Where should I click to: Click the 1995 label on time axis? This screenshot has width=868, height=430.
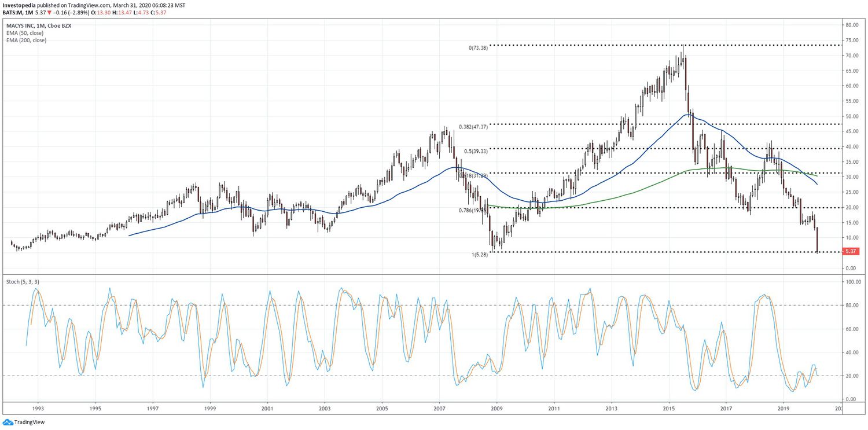tap(95, 408)
